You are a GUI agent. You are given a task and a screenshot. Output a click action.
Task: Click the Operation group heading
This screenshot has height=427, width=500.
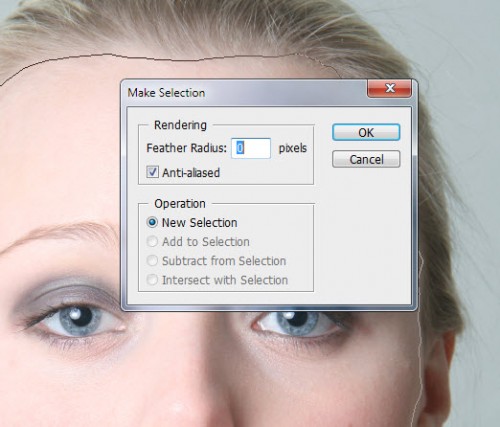coord(180,204)
